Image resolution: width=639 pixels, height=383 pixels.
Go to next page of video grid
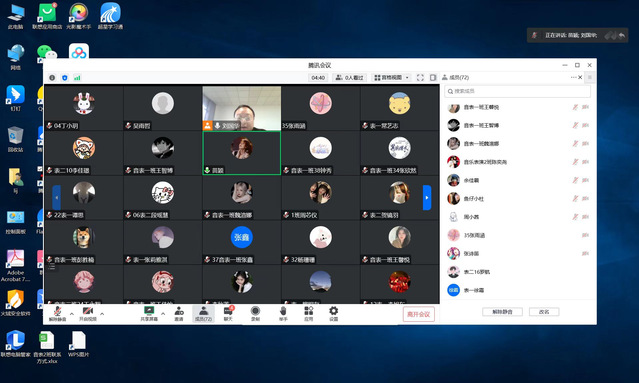point(427,198)
